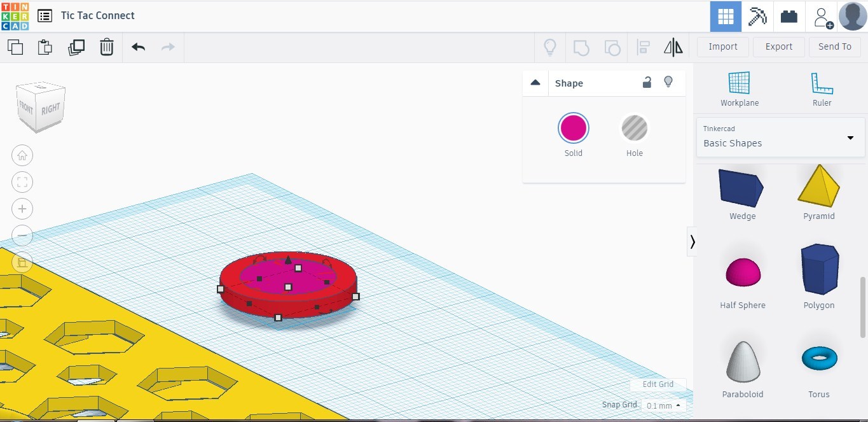The height and width of the screenshot is (422, 868).
Task: Toggle the shape lock icon
Action: (647, 82)
